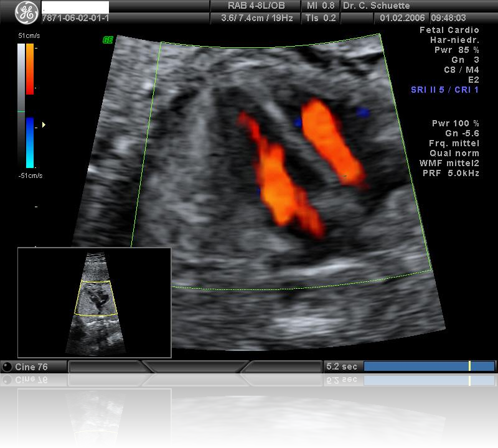Screen dimensions: 498x448
Task: Click the left arrow segment of cine bar
Action: [x=107, y=367]
